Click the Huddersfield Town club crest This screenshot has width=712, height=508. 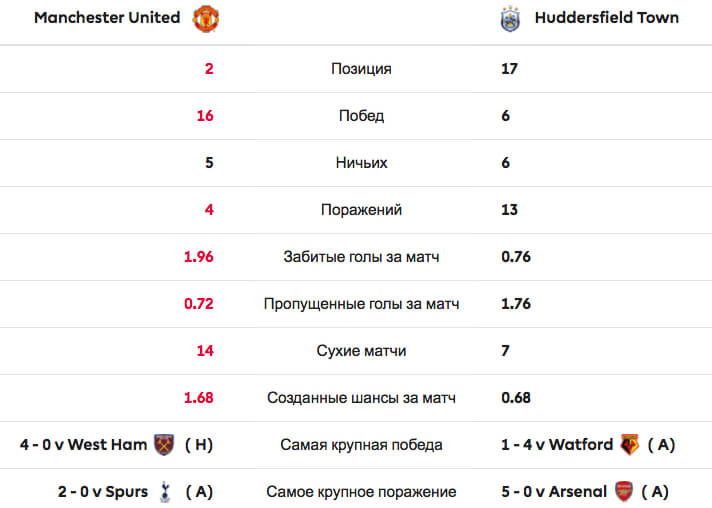(510, 19)
